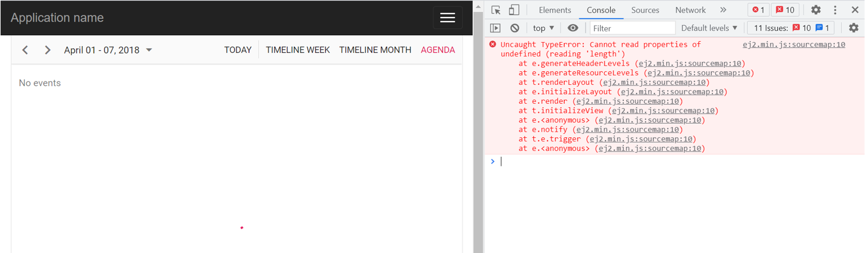Viewport: 868px width, 253px height.
Task: Switch to the Network tab
Action: coord(690,10)
